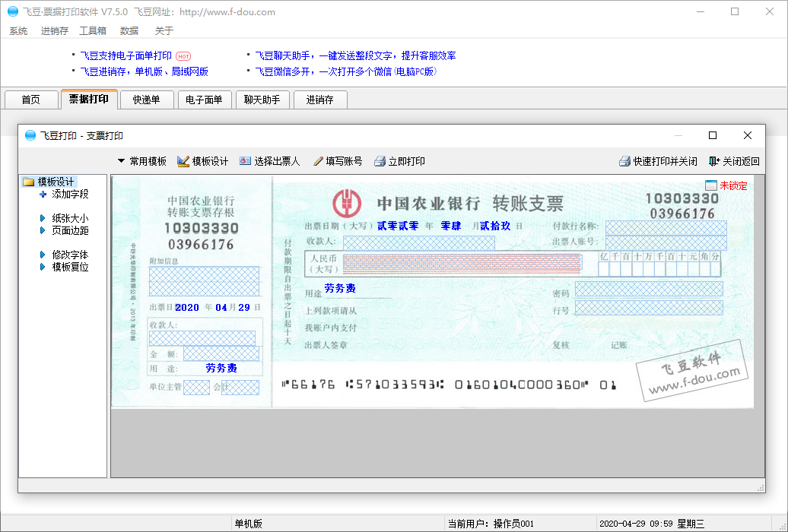
Task: Click 当前用户: 操作员001 in status bar
Action: coord(491,524)
